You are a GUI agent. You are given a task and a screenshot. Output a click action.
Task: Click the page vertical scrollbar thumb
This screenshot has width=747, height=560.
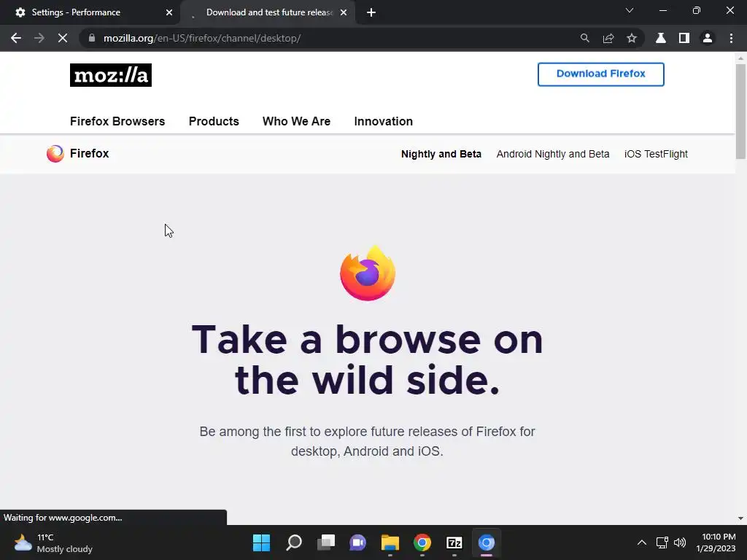[x=740, y=111]
